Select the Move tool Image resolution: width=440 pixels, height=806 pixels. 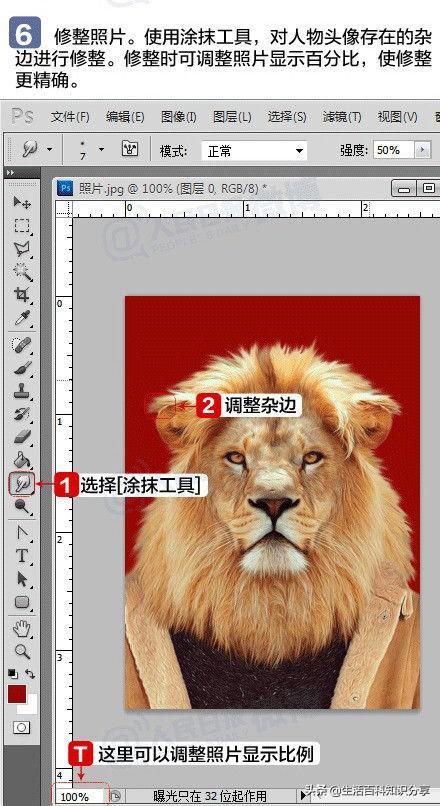pyautogui.click(x=22, y=202)
